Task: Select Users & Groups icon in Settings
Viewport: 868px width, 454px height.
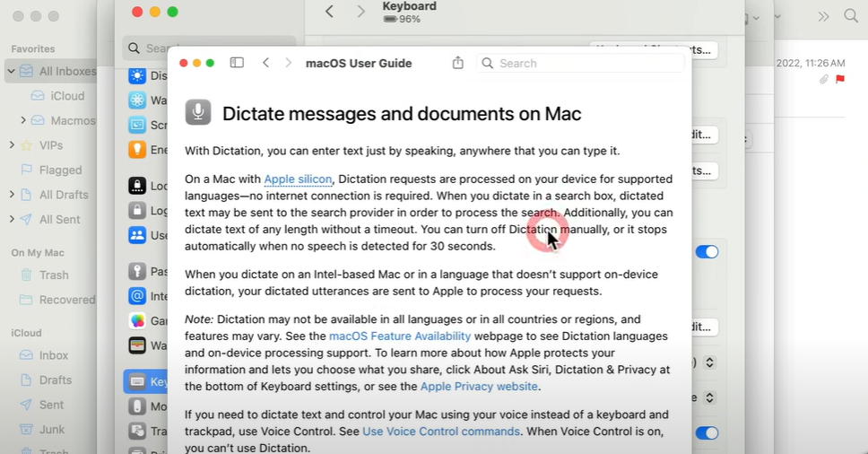Action: tap(137, 235)
